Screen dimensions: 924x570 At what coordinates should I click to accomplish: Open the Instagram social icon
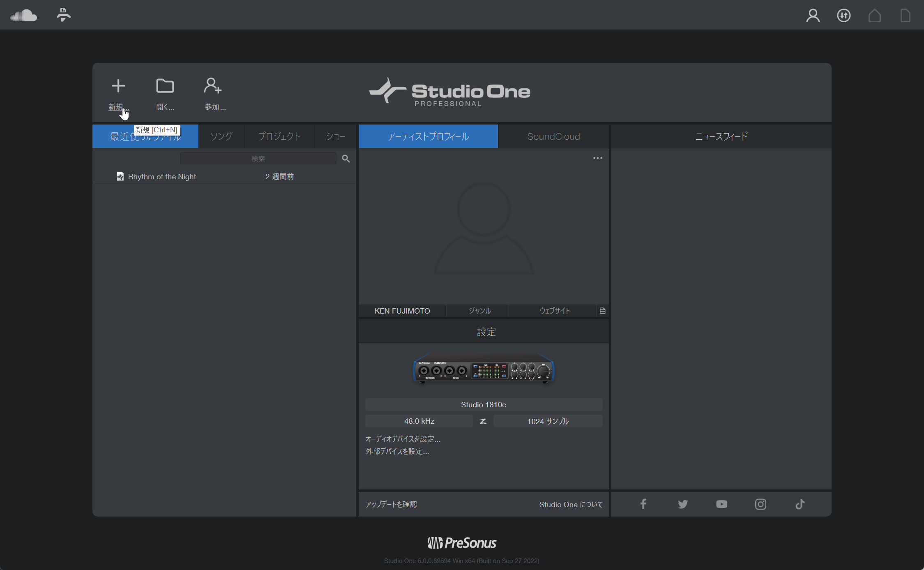tap(760, 504)
